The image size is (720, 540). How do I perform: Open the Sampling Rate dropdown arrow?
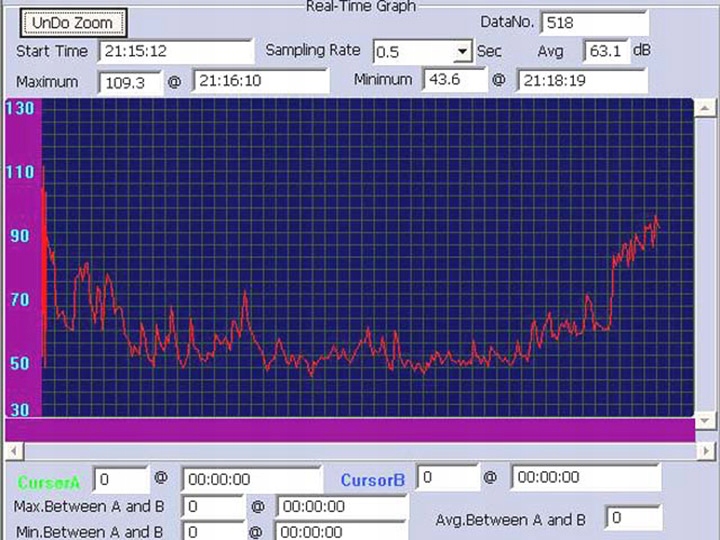pos(461,51)
